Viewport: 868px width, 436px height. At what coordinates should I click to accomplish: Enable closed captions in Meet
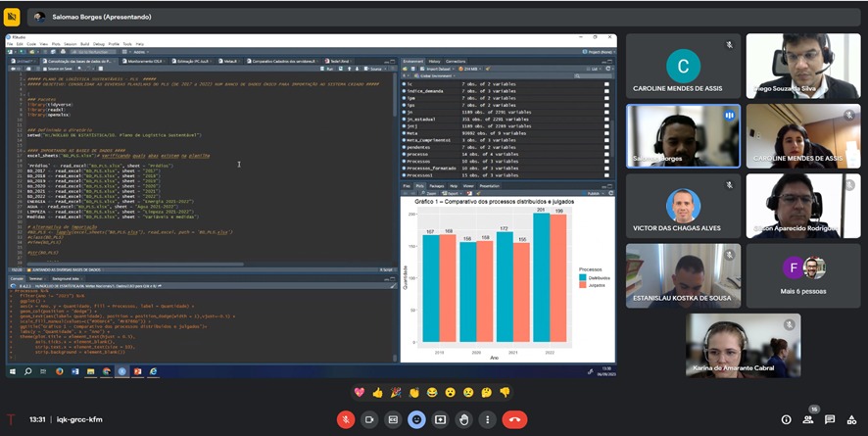(393, 420)
